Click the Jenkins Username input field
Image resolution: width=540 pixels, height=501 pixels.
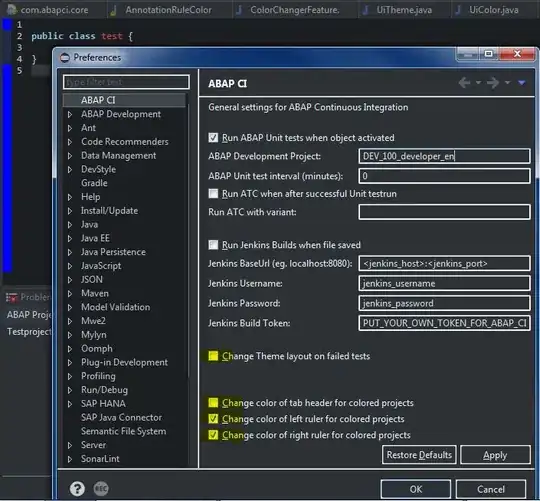coord(444,283)
